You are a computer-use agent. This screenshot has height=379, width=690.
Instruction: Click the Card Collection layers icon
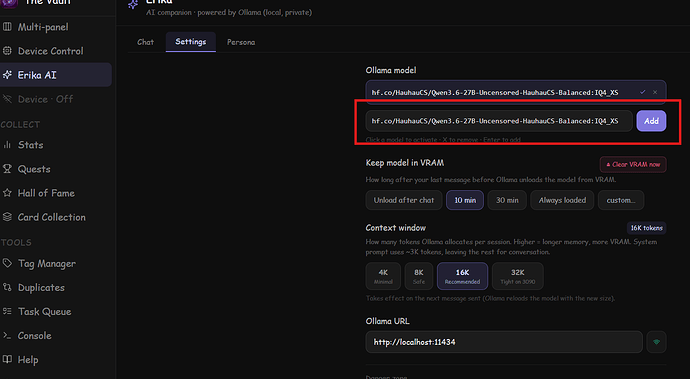pyautogui.click(x=7, y=217)
